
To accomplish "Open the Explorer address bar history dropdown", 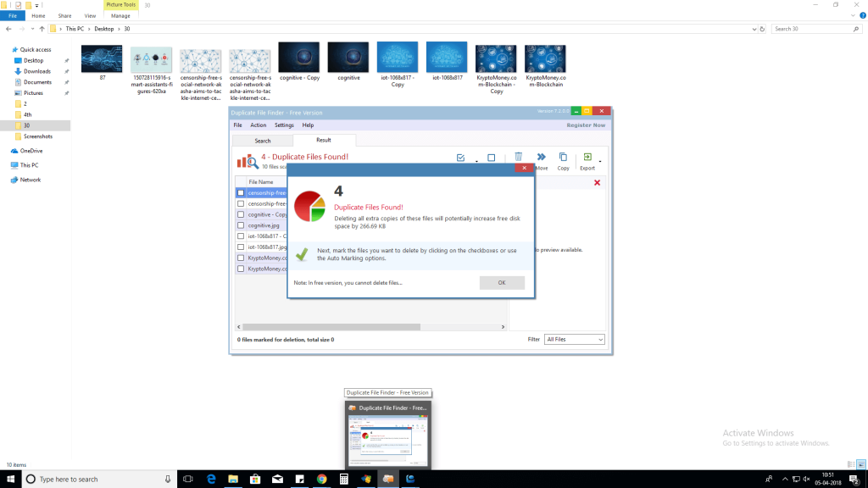I will pyautogui.click(x=754, y=29).
